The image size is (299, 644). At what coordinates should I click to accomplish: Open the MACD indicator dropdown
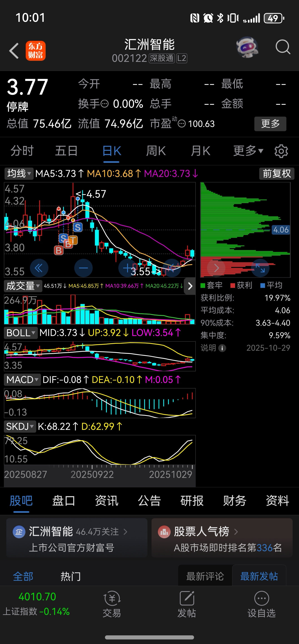click(22, 380)
